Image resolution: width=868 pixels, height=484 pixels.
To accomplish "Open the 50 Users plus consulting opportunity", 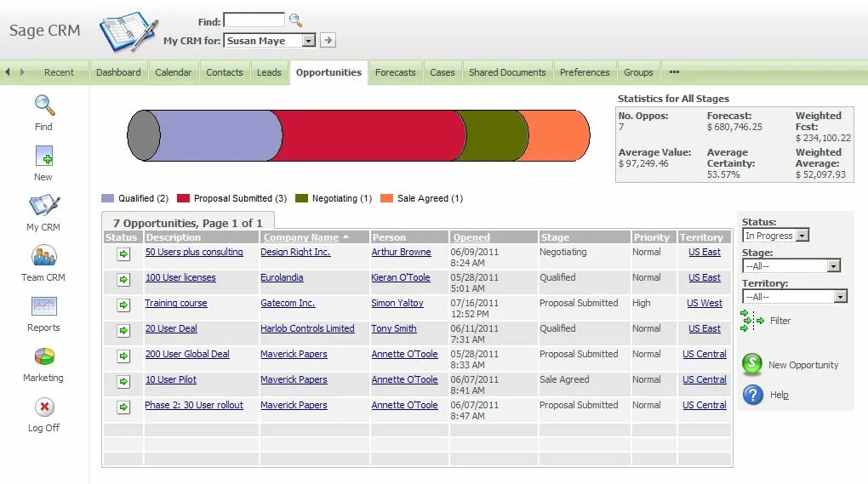I will (x=194, y=253).
